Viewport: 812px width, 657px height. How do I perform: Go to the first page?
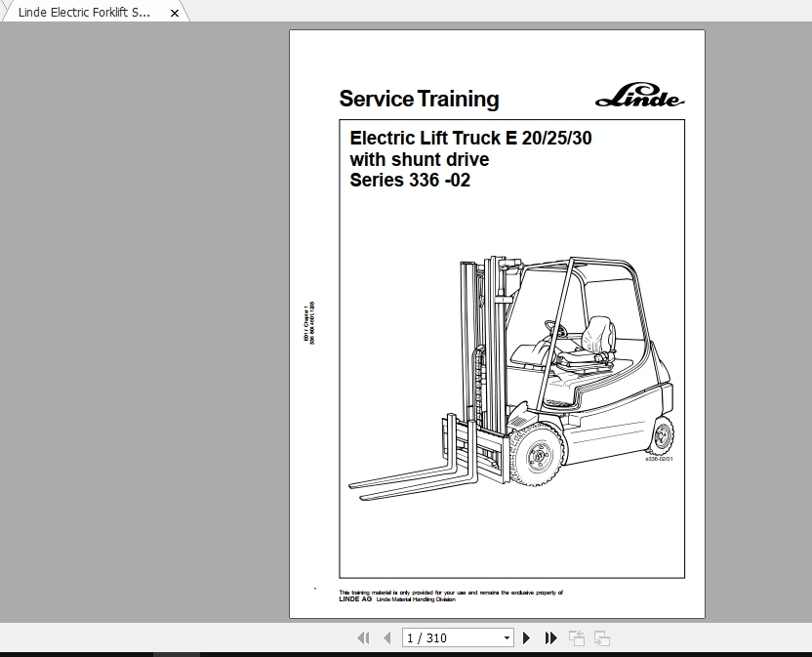click(x=364, y=636)
